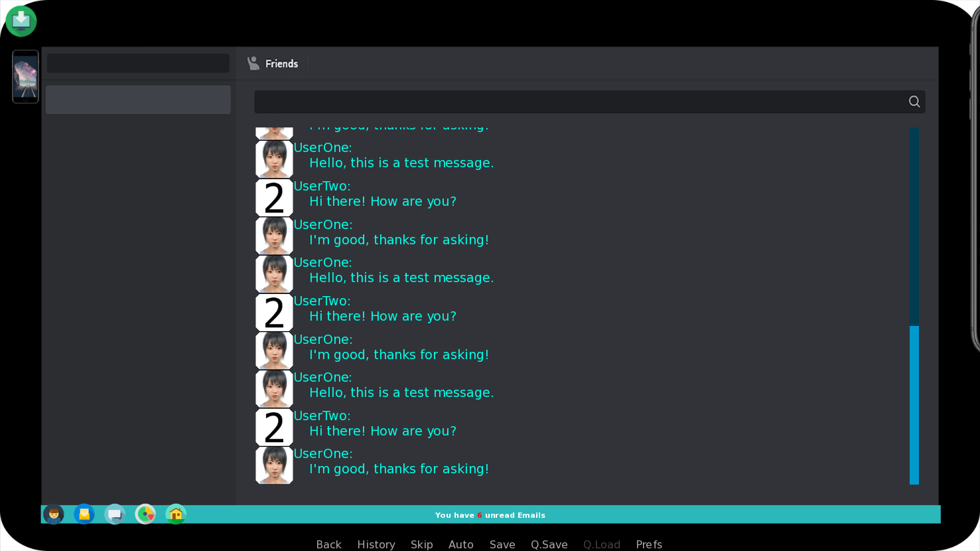The height and width of the screenshot is (551, 980).
Task: Toggle Skip mode
Action: (422, 544)
